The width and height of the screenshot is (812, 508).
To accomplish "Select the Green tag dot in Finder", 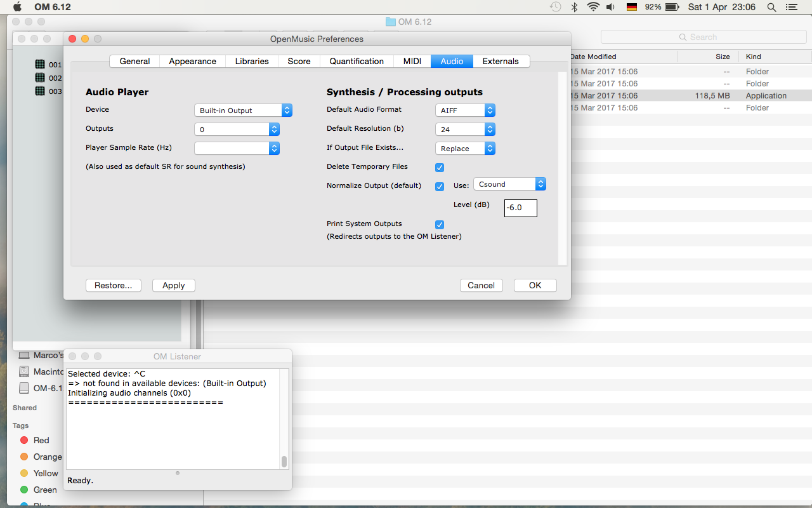I will 24,490.
